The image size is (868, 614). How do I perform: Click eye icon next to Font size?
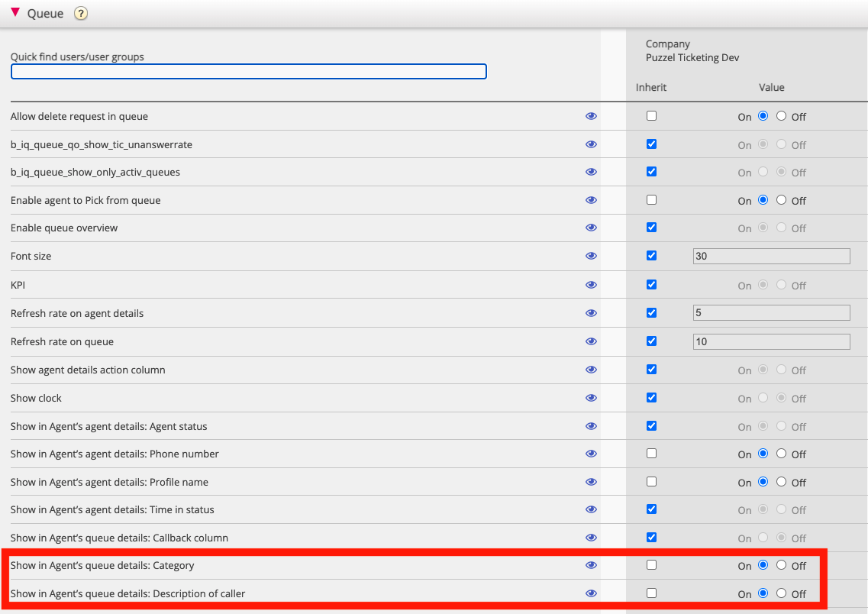(591, 256)
